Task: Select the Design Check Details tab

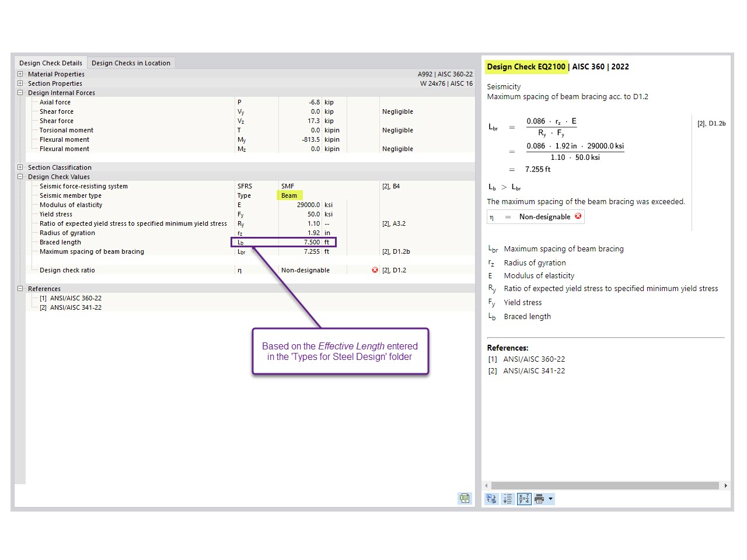Action: click(x=51, y=62)
